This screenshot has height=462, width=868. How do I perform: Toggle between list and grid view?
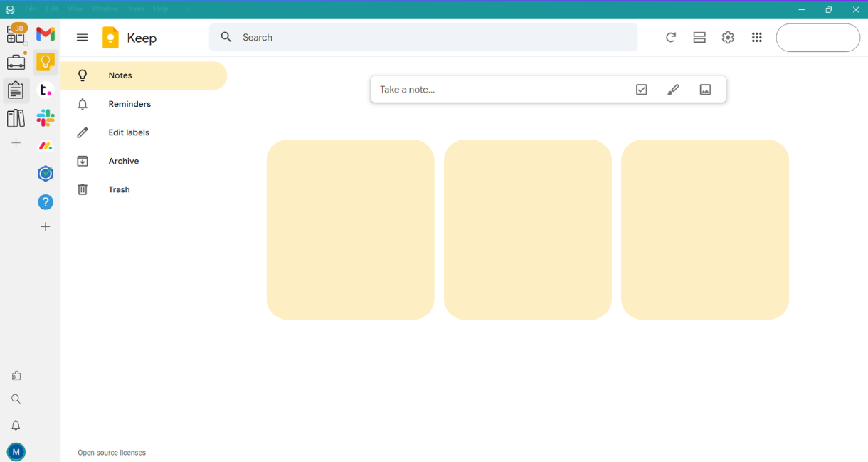699,37
